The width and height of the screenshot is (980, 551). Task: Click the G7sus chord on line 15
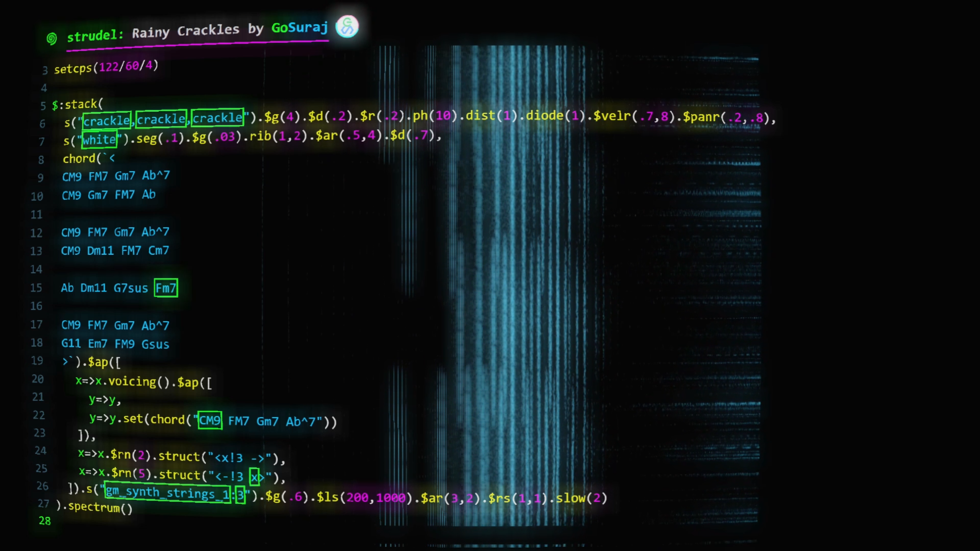[131, 288]
